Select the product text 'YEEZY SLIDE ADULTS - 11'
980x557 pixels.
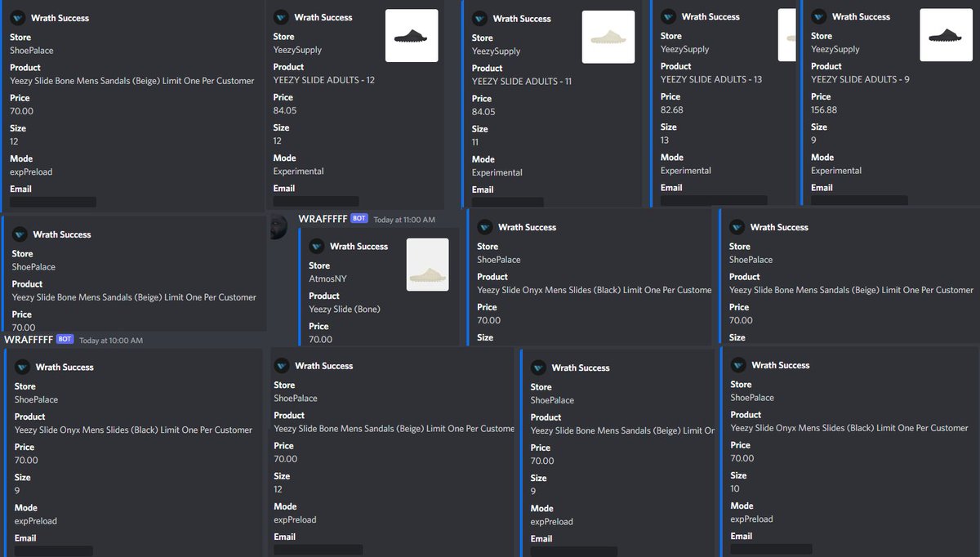coord(522,82)
